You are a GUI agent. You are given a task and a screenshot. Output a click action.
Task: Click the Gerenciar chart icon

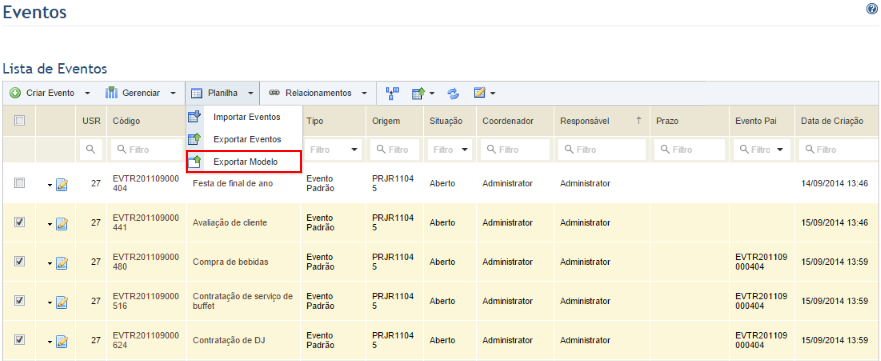coord(111,93)
